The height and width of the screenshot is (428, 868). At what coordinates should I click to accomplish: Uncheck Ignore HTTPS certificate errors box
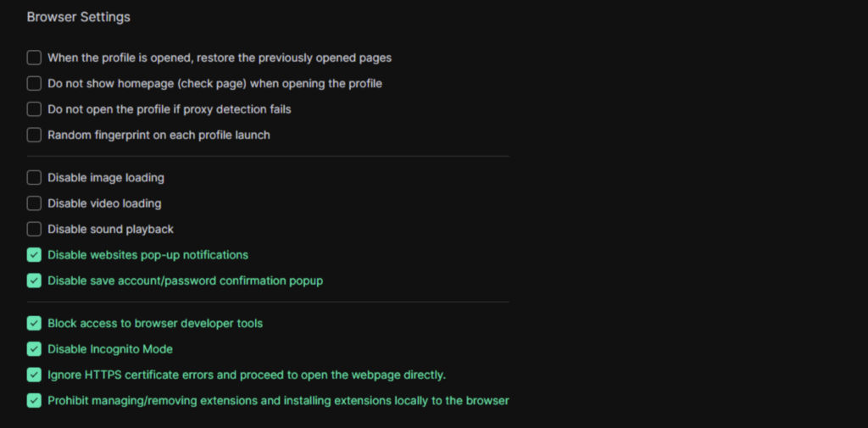(x=34, y=375)
